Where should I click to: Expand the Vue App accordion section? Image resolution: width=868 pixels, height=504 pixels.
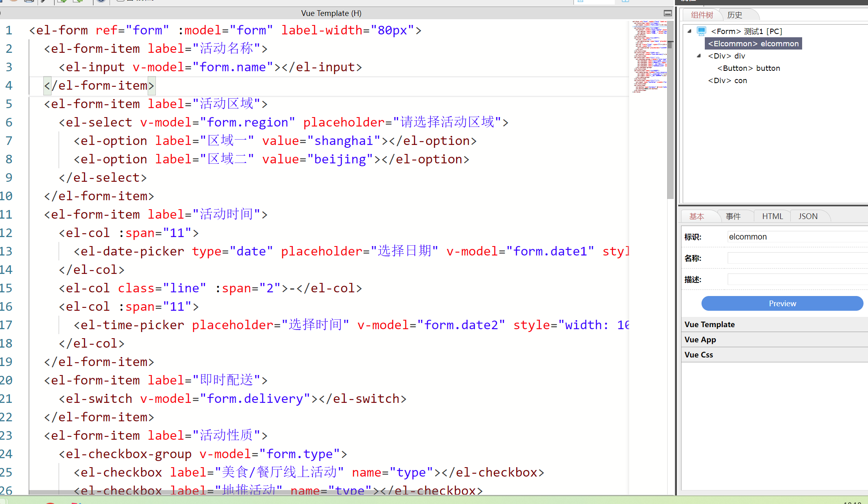pyautogui.click(x=700, y=339)
